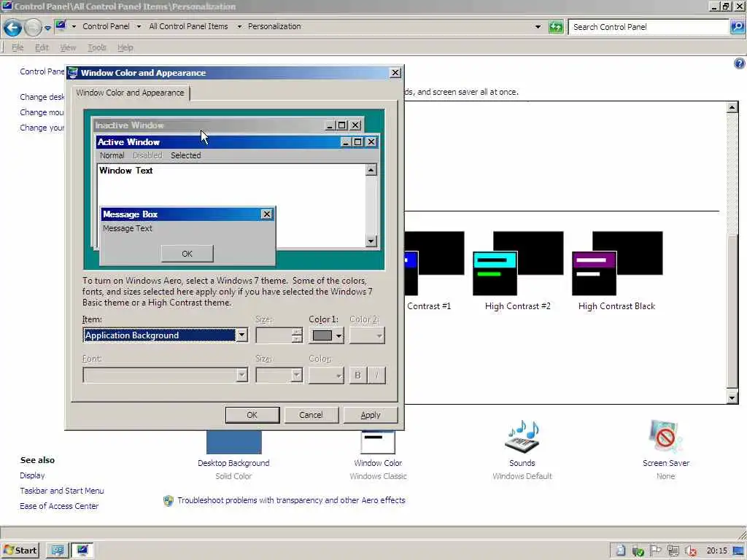Click the Selected menu item in preview
Image resolution: width=747 pixels, height=560 pixels.
pyautogui.click(x=186, y=155)
